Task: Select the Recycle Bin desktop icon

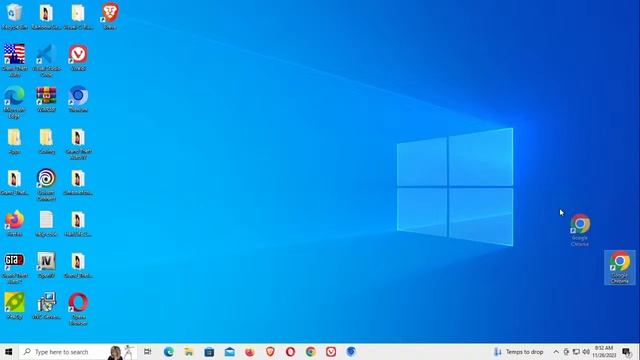Action: click(x=14, y=16)
